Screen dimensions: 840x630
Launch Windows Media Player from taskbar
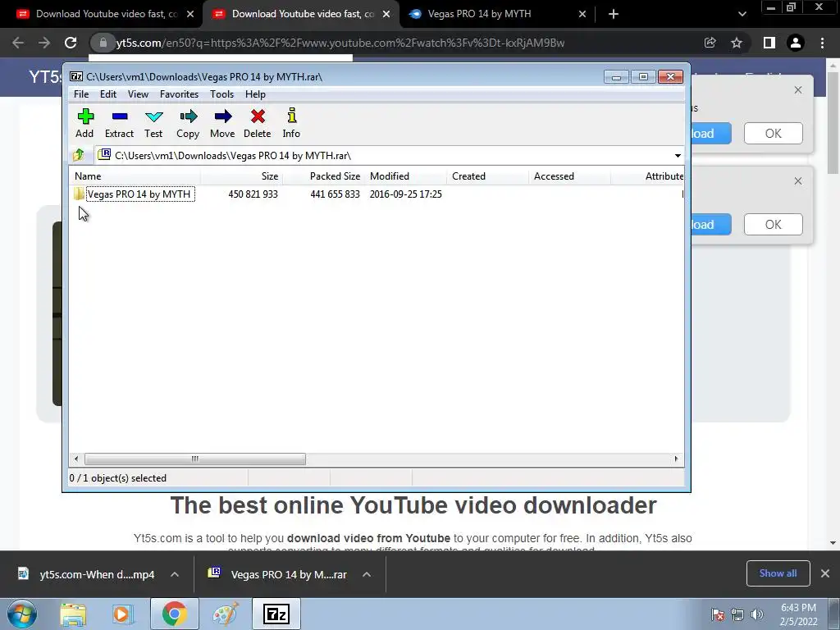click(121, 614)
